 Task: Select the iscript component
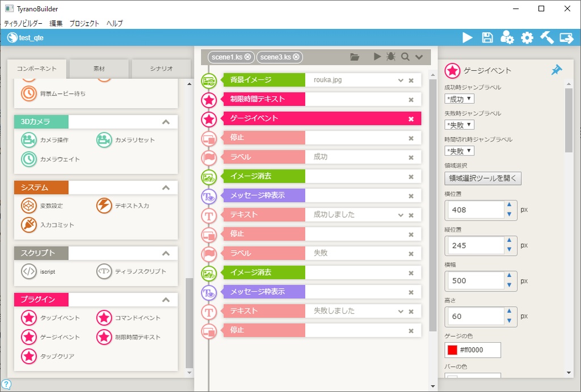pyautogui.click(x=38, y=271)
